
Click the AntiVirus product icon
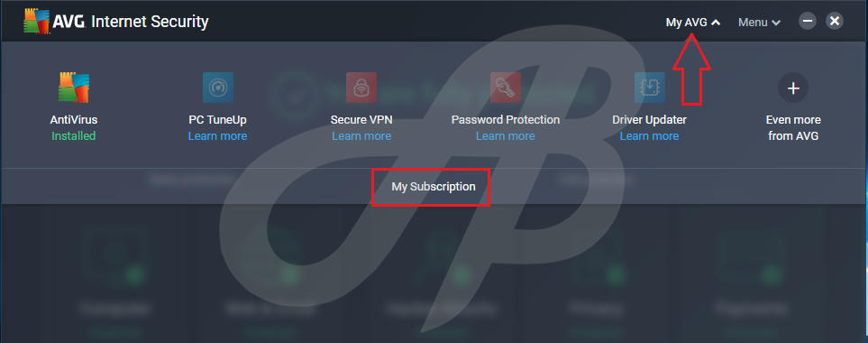coord(74,88)
